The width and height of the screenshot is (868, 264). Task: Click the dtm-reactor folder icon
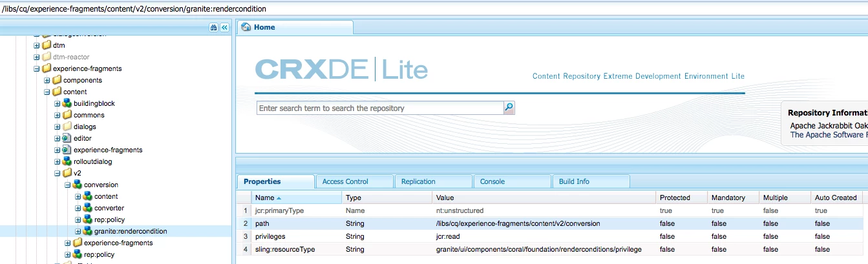coord(47,57)
